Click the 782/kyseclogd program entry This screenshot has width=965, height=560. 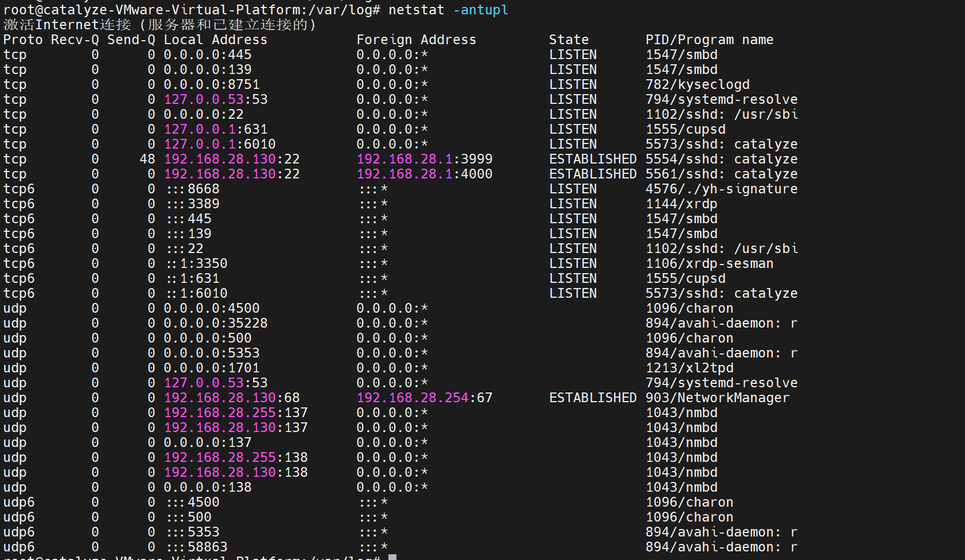(697, 84)
